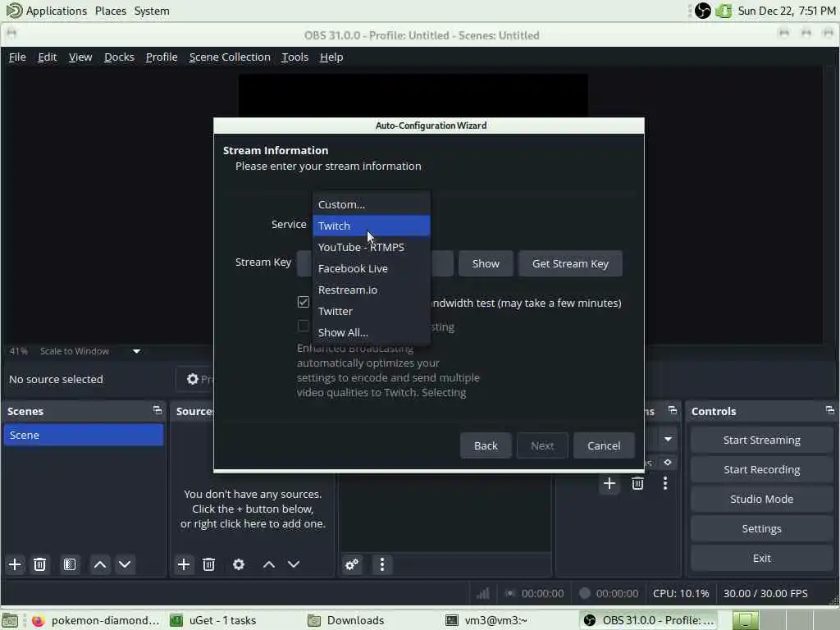840x630 pixels.
Task: Toggle the unchecked checkbox below bandwidth test
Action: point(304,326)
